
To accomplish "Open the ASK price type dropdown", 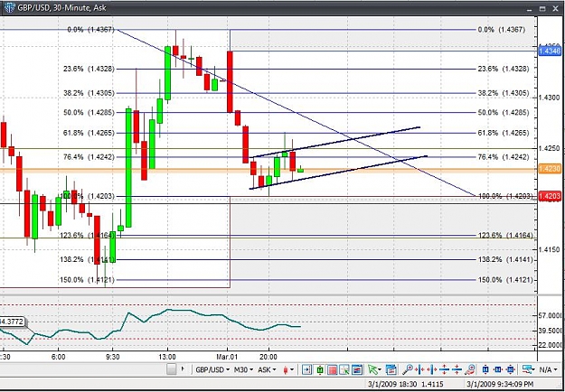I will pyautogui.click(x=267, y=369).
